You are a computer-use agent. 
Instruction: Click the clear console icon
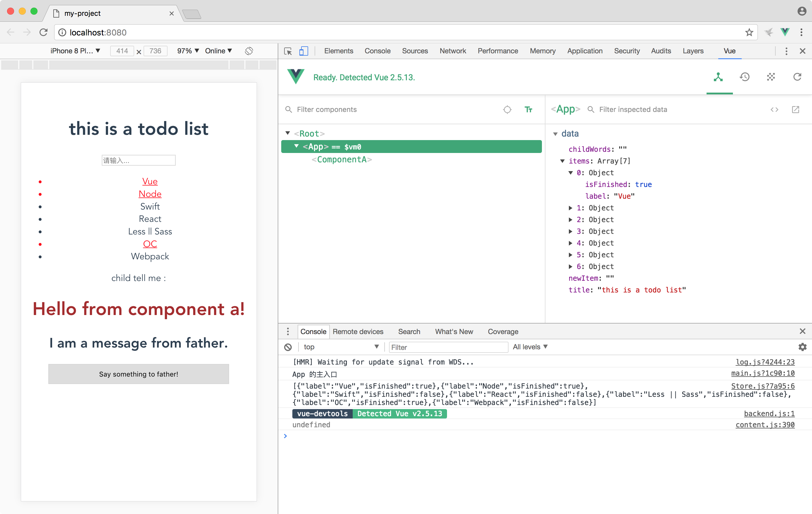pos(288,347)
